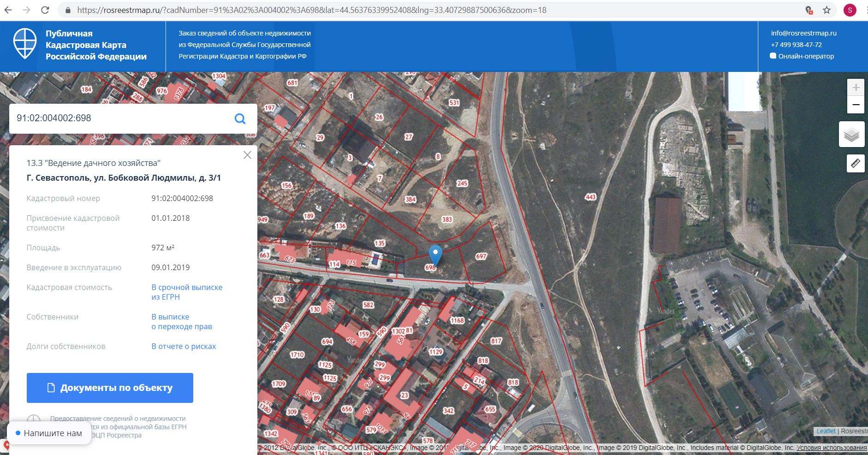Screen dimensions: 868x455
Task: Close the parcel info panel
Action: tap(247, 155)
